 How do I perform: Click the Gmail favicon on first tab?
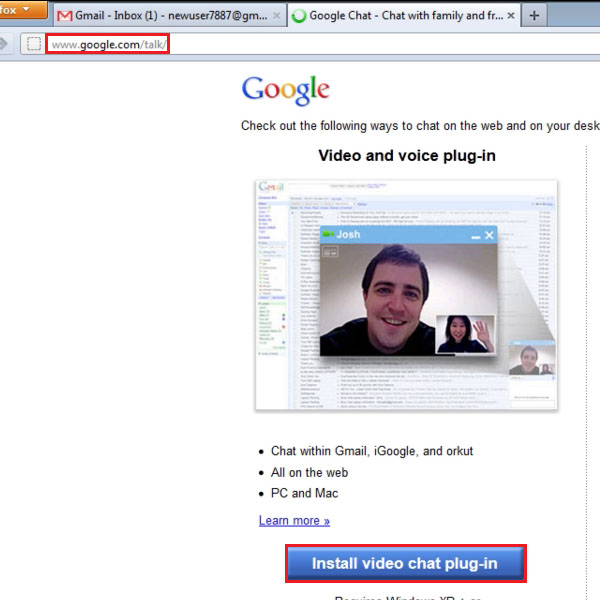click(x=64, y=16)
